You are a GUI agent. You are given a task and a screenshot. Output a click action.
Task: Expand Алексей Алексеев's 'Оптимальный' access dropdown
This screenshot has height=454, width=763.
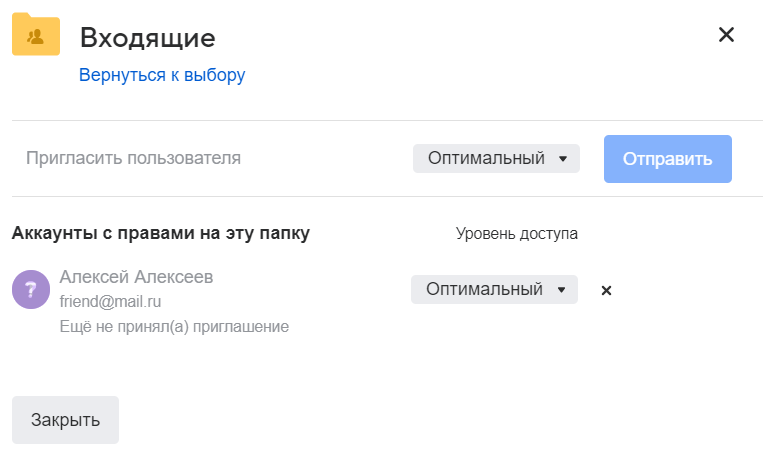tap(494, 290)
